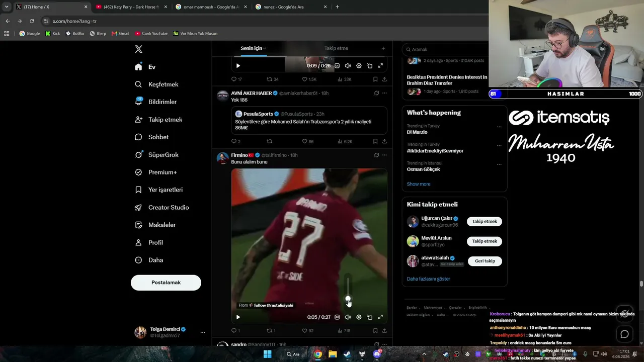This screenshot has height=362, width=644.
Task: Repost the top video post with 34 reposts
Action: 273,79
